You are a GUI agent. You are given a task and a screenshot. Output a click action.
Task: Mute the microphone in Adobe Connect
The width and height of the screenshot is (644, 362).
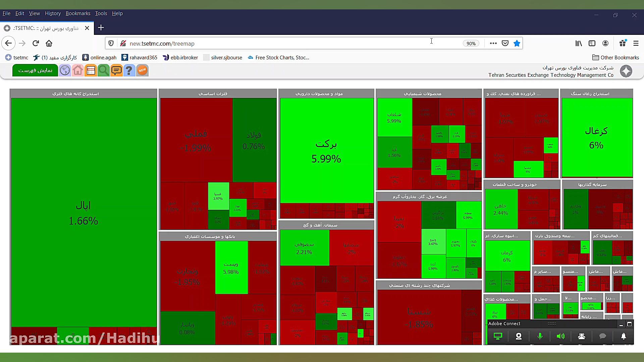540,336
